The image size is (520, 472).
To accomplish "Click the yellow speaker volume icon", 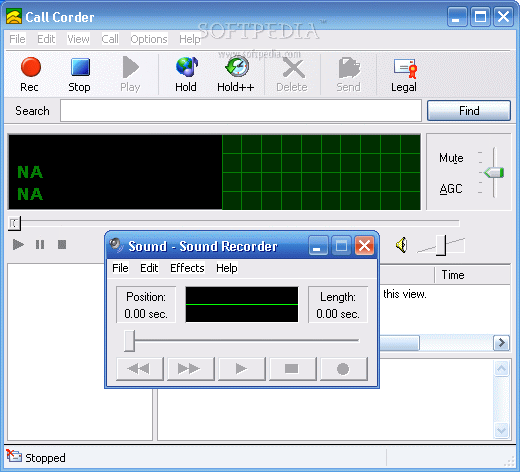I will click(402, 245).
